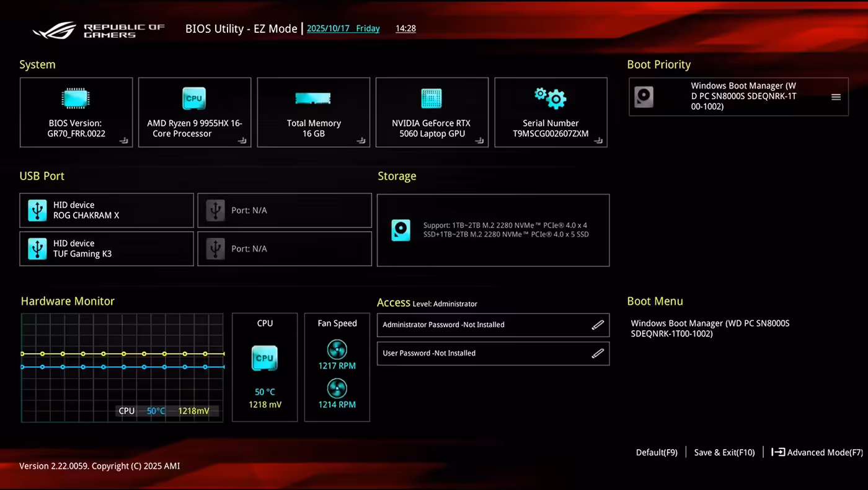
Task: Click the fan icon above 1217 RPM
Action: click(337, 350)
